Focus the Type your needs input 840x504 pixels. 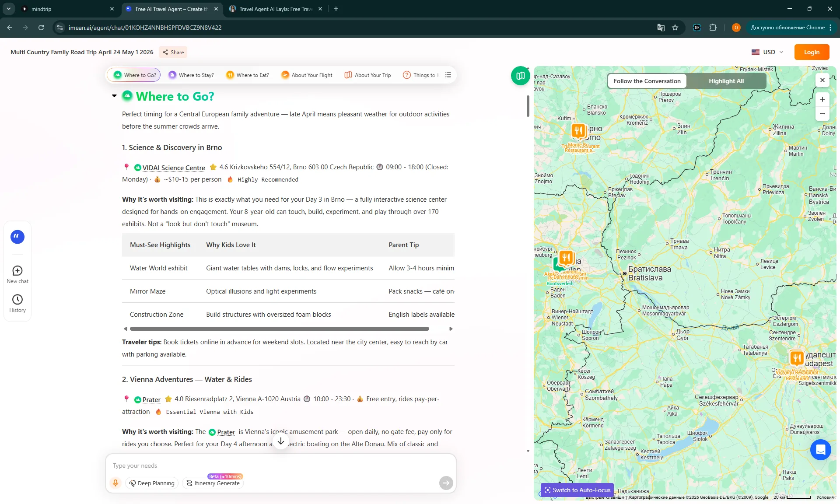[x=280, y=465]
